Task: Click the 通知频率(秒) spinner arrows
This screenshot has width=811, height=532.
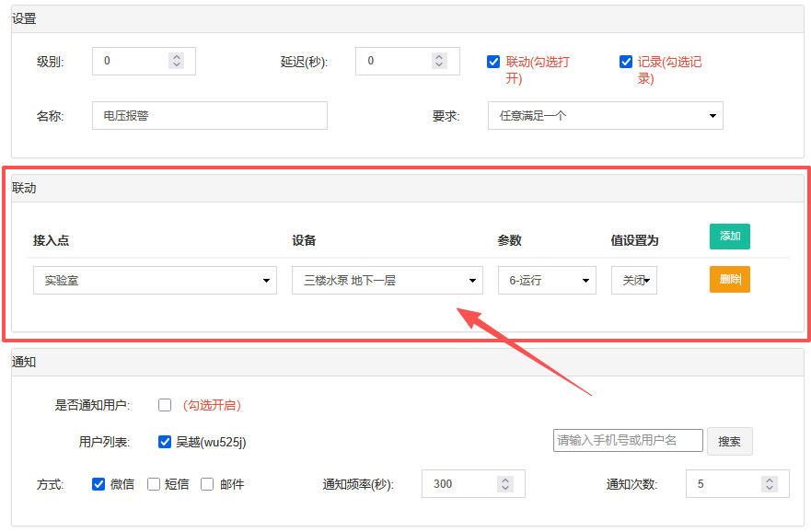Action: tap(505, 484)
